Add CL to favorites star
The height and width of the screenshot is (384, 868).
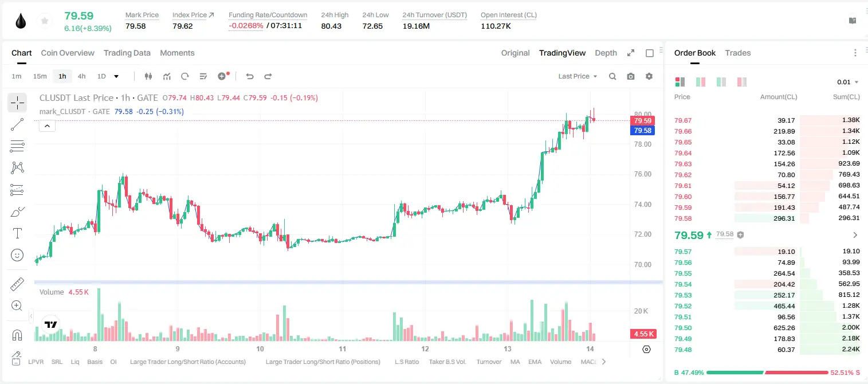[44, 21]
